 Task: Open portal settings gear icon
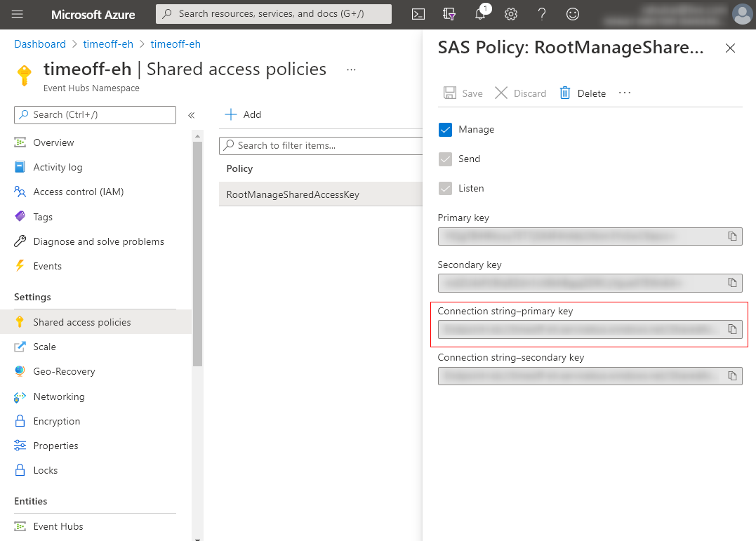pos(511,14)
